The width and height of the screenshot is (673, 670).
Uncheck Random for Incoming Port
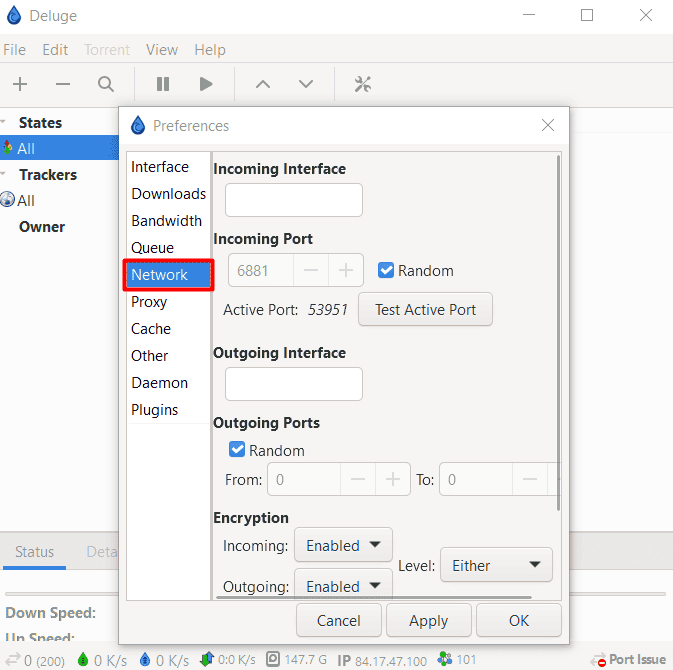(386, 271)
